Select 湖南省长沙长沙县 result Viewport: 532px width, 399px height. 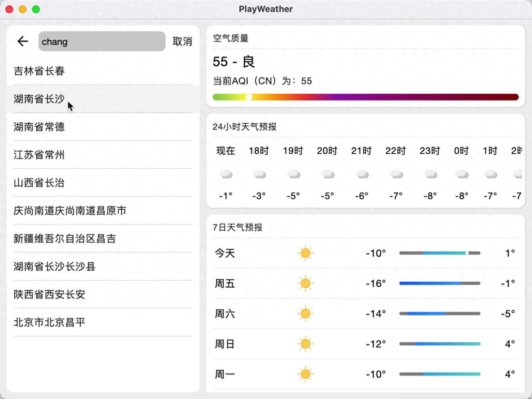point(103,266)
